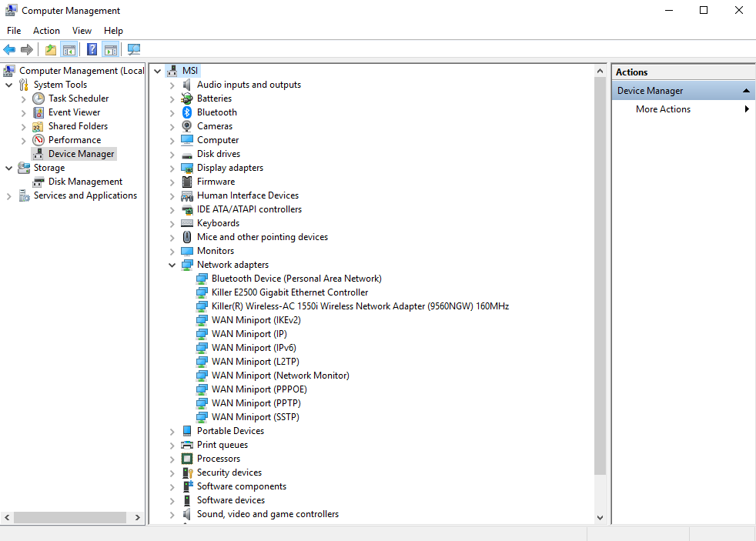Expand the Display adapters node
This screenshot has height=541, width=756.
(172, 168)
